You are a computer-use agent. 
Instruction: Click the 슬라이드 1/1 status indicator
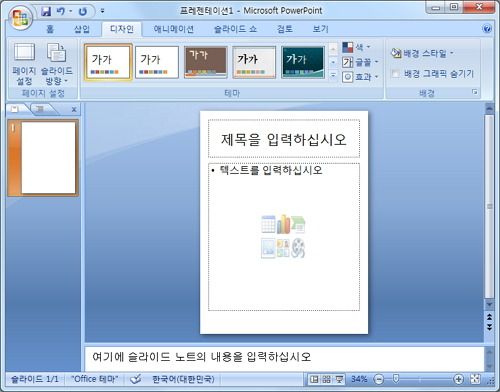tap(34, 379)
